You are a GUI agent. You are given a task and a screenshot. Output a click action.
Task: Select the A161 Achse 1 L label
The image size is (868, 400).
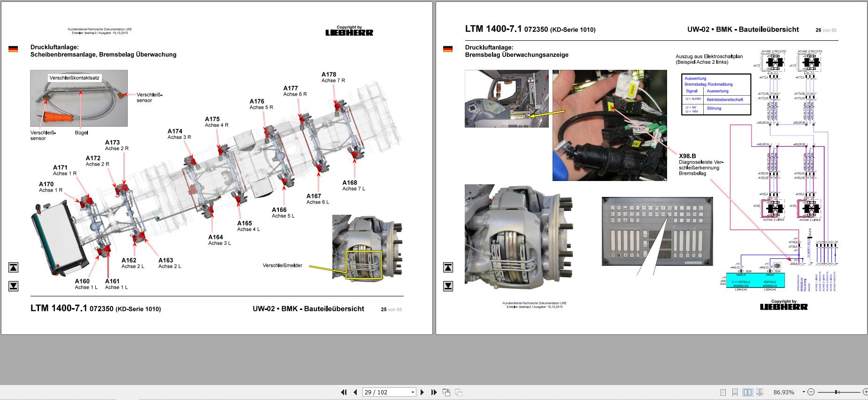pos(116,284)
